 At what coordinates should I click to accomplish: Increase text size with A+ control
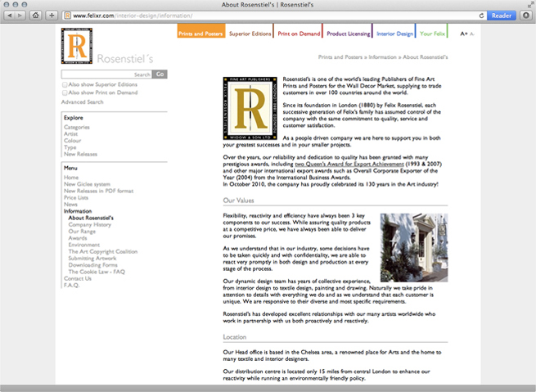pyautogui.click(x=463, y=34)
